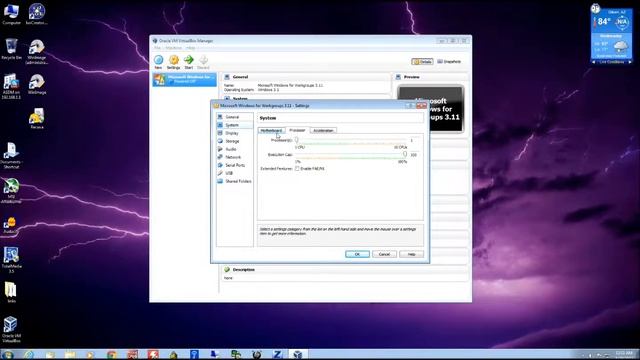Click the Execution Cap slider handle
Viewport: 640px width, 360px height.
[x=405, y=155]
